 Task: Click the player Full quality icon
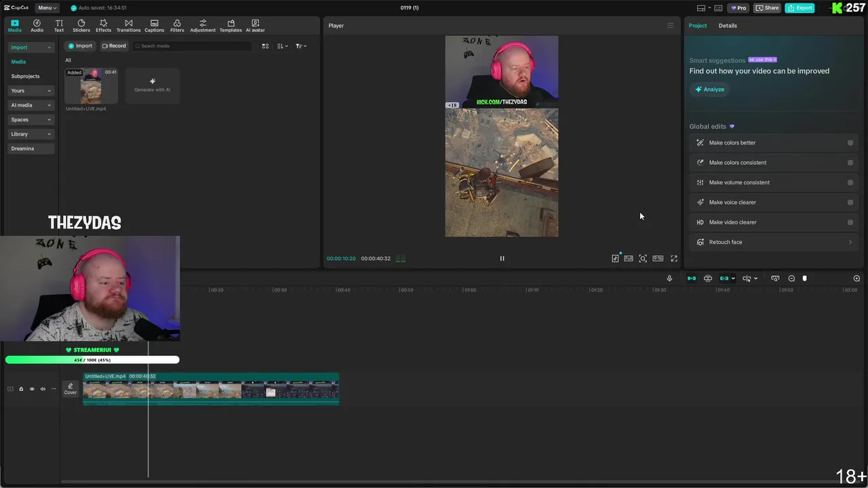pyautogui.click(x=629, y=258)
